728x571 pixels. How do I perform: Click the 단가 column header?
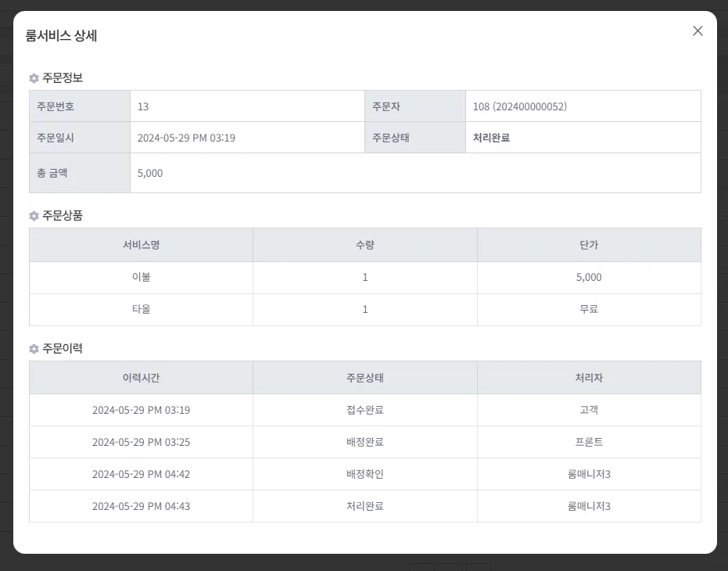(x=589, y=245)
